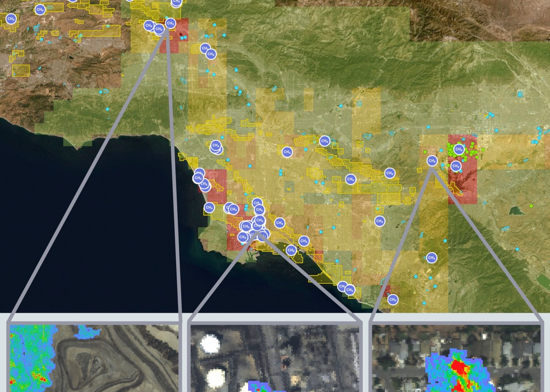The height and width of the screenshot is (392, 550).
Task: Click the southernmost CH4 marker near the coast
Action: pos(393,300)
